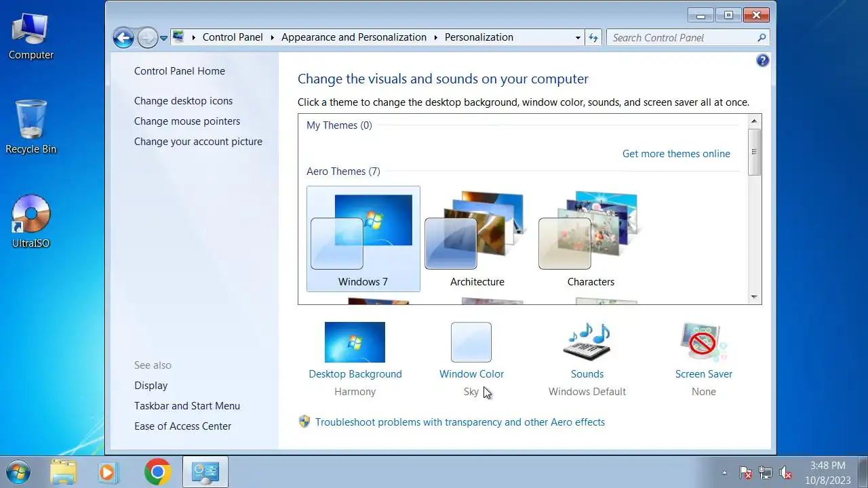Expand arrow after Control Panel breadcrumb
This screenshot has width=868, height=488.
click(x=273, y=37)
